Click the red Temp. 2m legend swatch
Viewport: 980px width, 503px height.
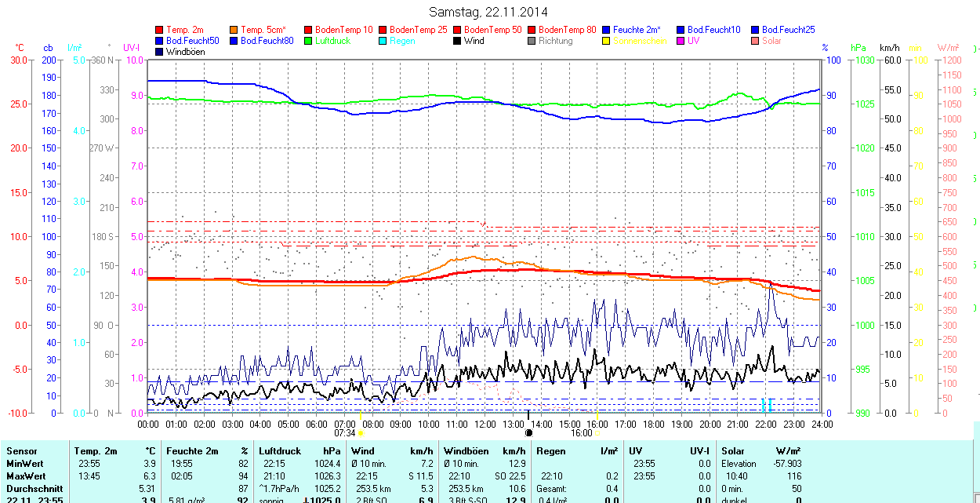160,30
